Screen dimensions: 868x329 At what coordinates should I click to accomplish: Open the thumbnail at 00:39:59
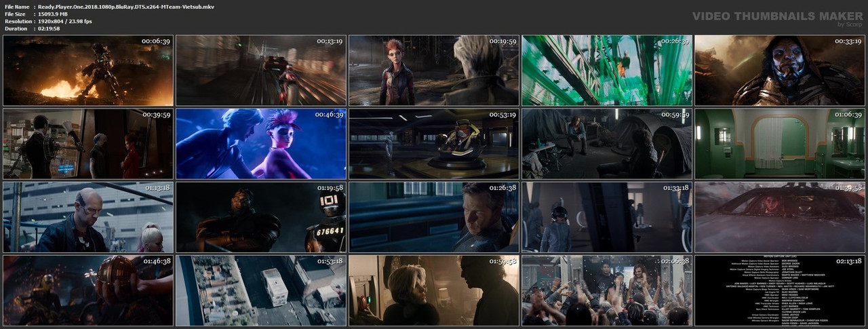88,144
